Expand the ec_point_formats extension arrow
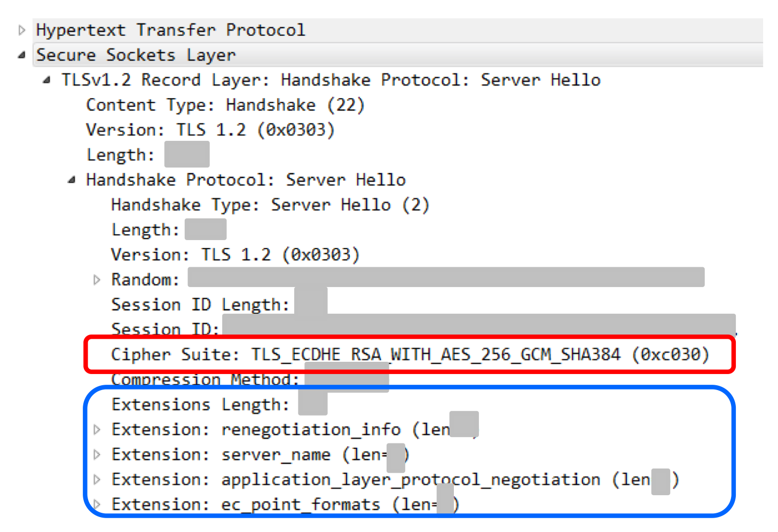The width and height of the screenshot is (778, 532). point(97,504)
